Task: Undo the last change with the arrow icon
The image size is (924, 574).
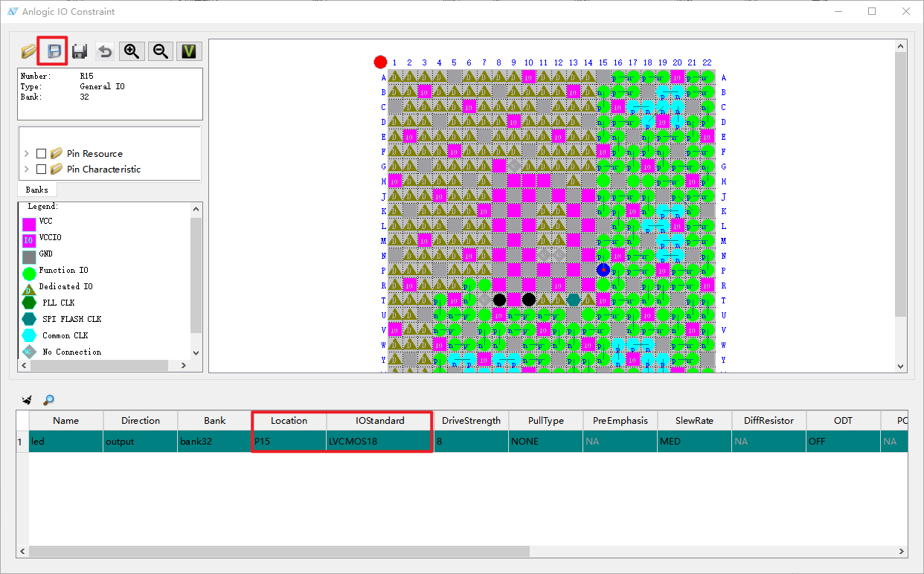Action: [x=106, y=51]
